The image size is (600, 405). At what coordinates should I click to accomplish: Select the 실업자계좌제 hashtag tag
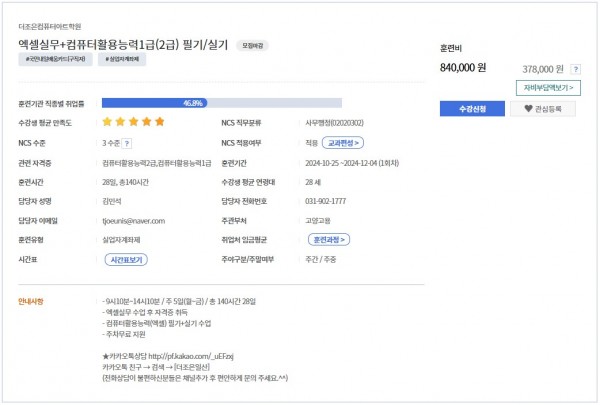point(122,59)
